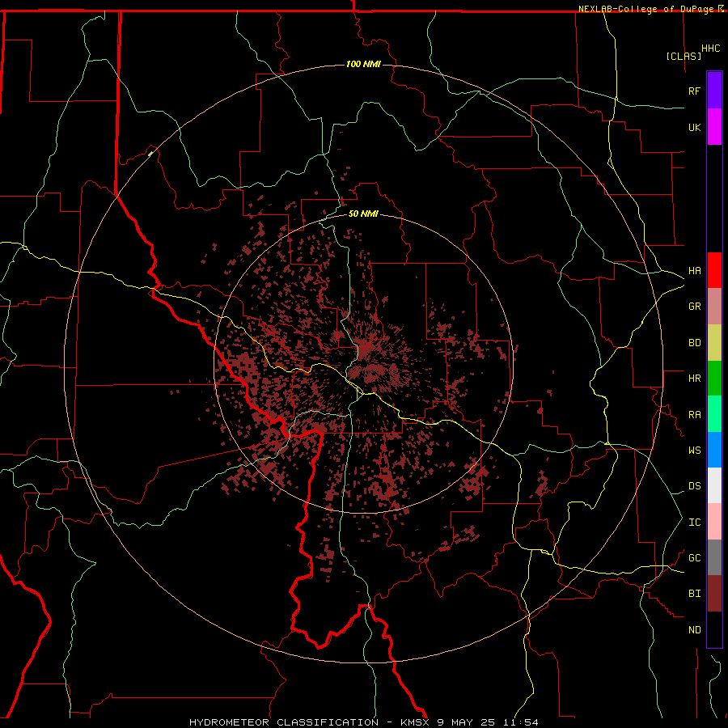Click the "RF" legend label
This screenshot has height=728, width=728.
point(694,91)
